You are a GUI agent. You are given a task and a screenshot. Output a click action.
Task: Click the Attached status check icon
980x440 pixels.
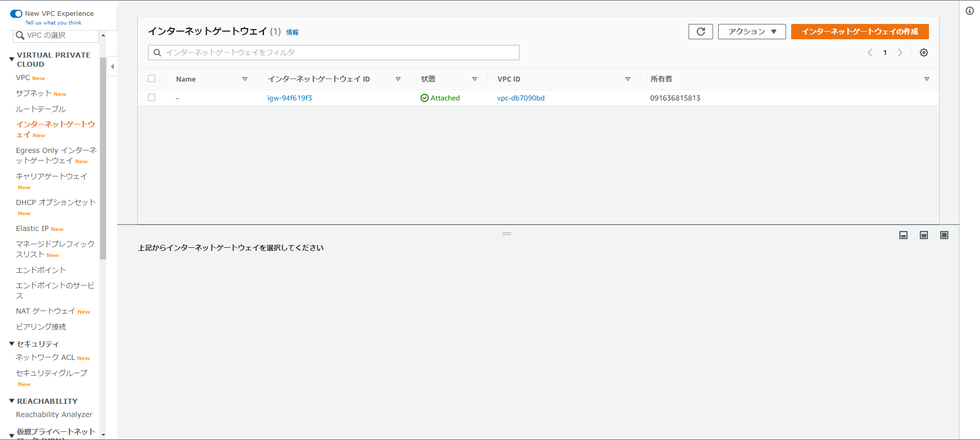[424, 98]
